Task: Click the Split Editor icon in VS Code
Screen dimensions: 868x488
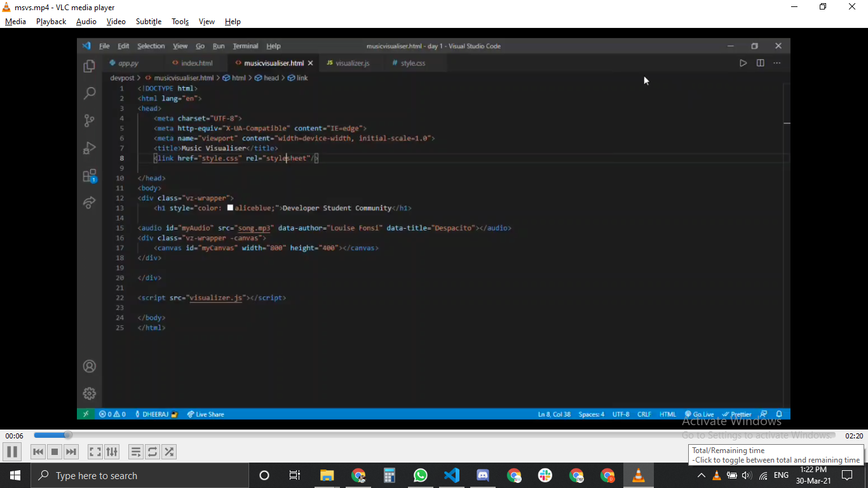Action: click(x=760, y=63)
